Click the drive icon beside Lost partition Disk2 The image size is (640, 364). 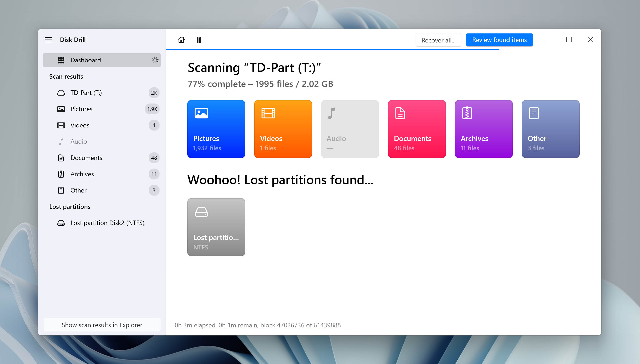[x=61, y=223]
